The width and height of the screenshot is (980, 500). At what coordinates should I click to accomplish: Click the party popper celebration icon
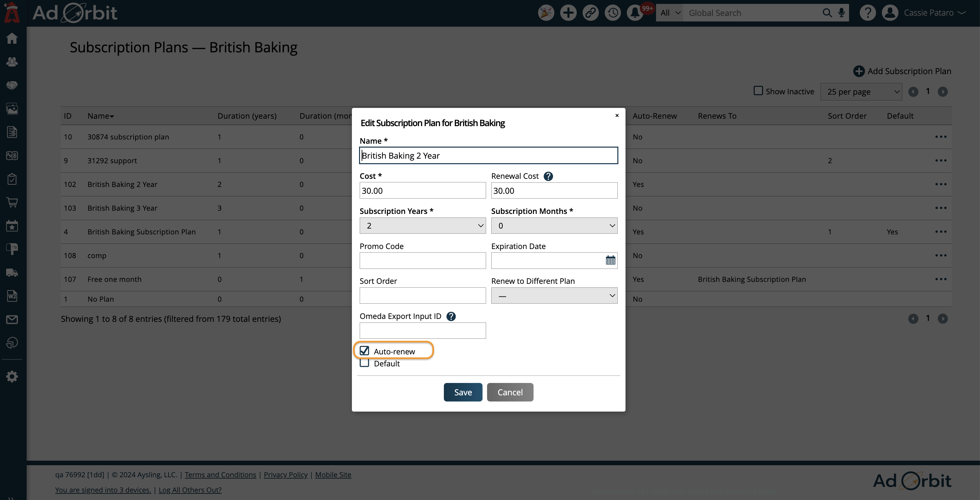pyautogui.click(x=546, y=13)
